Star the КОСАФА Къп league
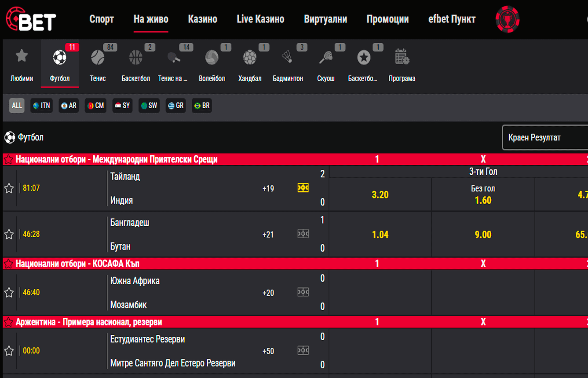This screenshot has width=588, height=378. [8, 264]
